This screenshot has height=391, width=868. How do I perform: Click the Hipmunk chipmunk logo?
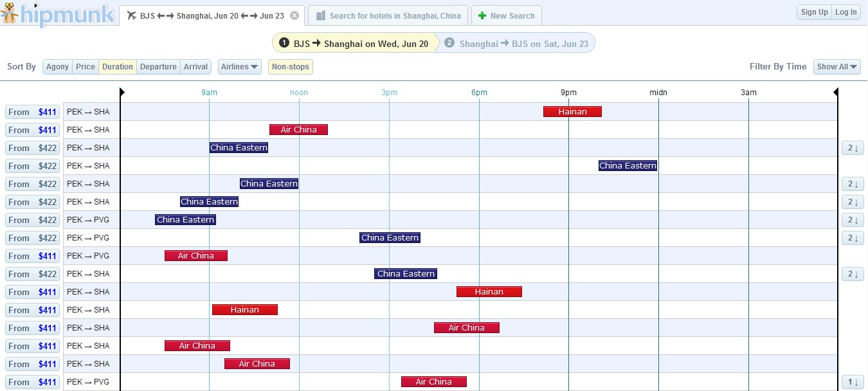(x=57, y=14)
